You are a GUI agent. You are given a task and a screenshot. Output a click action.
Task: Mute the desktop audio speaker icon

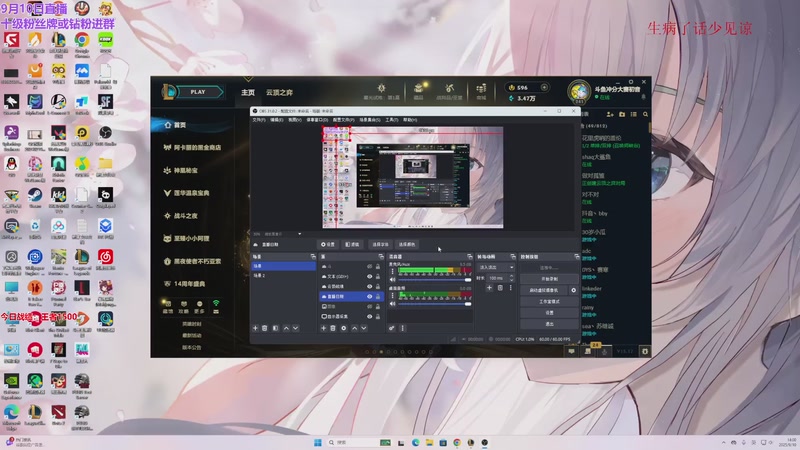[392, 304]
